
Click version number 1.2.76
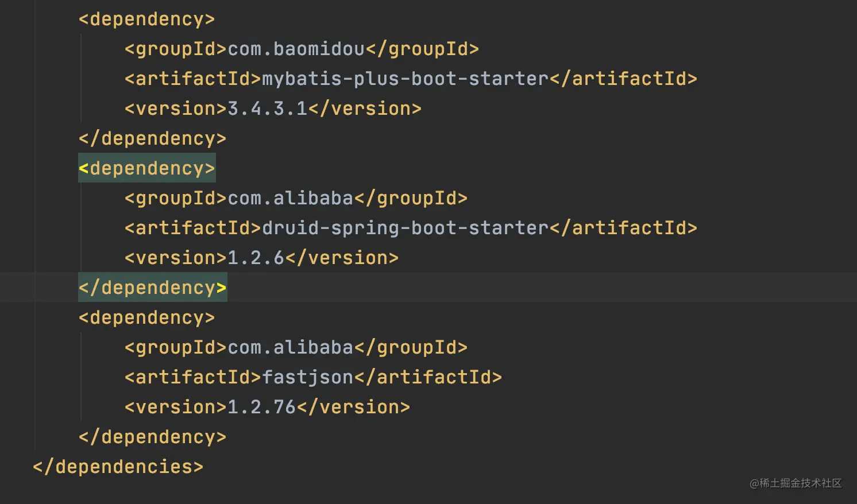click(262, 407)
